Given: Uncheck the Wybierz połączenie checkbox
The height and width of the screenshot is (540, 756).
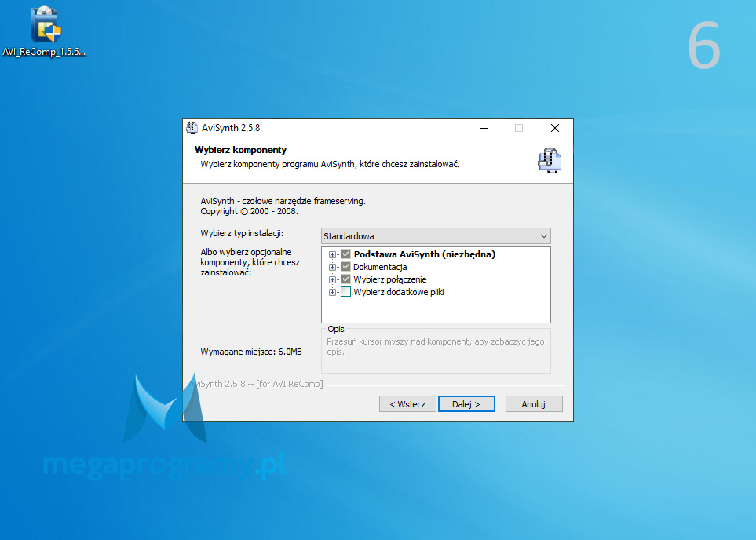Looking at the screenshot, I should pyautogui.click(x=345, y=279).
